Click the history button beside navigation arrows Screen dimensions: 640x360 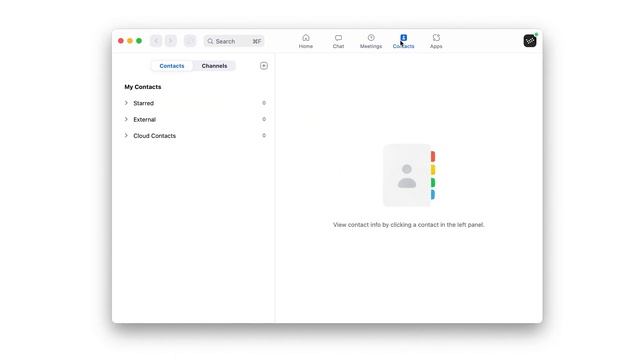[x=190, y=41]
